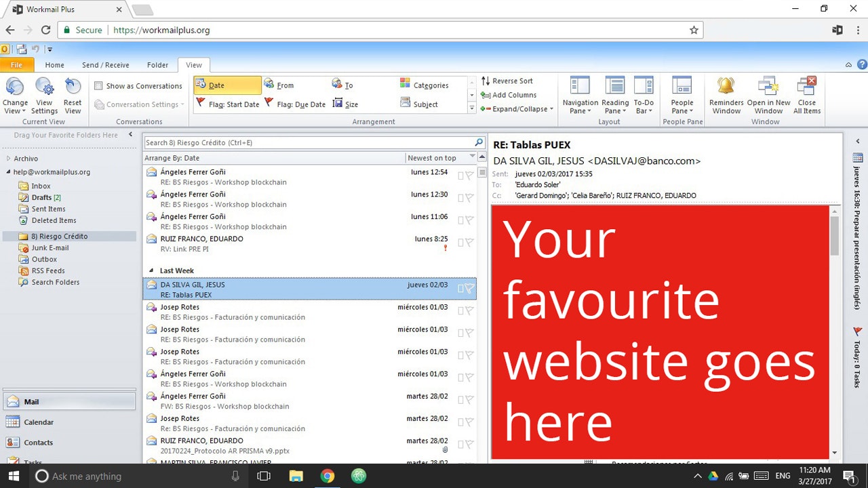Open the Calendar view
Screen dimensions: 868x488
[39, 422]
